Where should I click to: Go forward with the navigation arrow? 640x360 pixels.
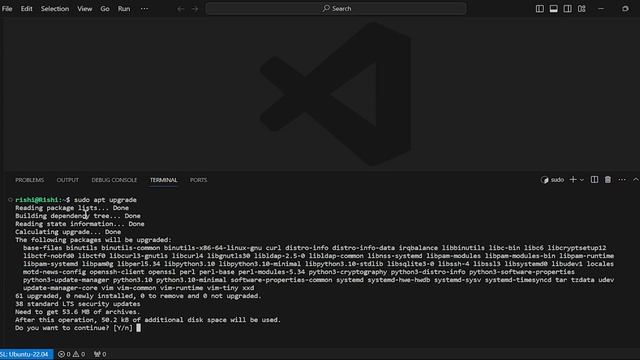click(x=195, y=9)
